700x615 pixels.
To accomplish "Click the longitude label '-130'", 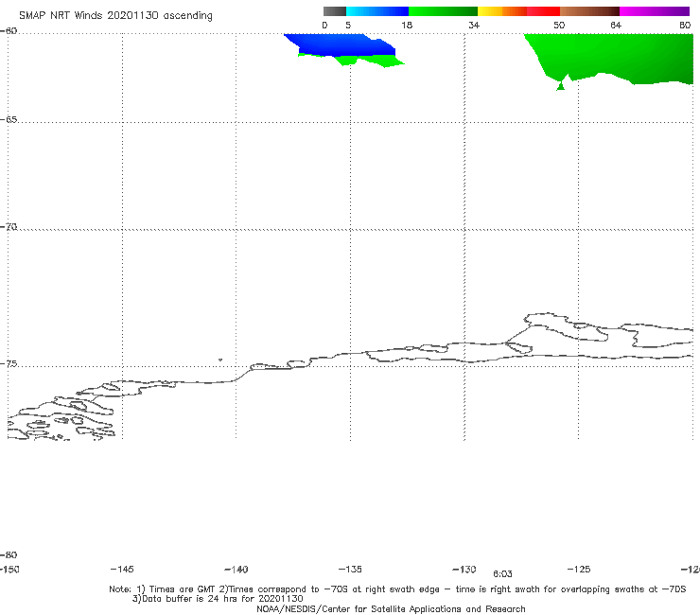I will click(464, 570).
